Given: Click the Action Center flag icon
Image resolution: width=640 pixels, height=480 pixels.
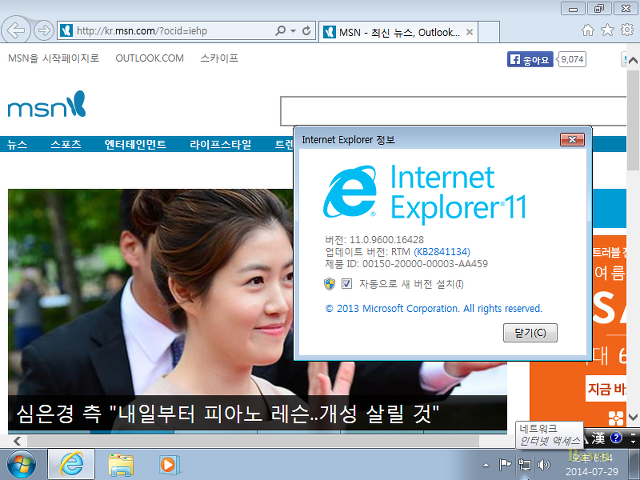Looking at the screenshot, I should pyautogui.click(x=504, y=464).
